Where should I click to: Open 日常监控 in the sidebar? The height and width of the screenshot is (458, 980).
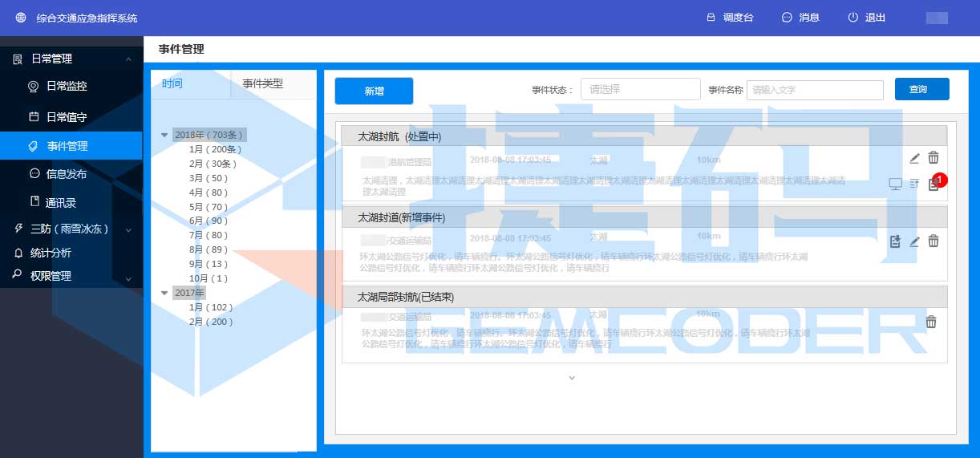pos(66,86)
